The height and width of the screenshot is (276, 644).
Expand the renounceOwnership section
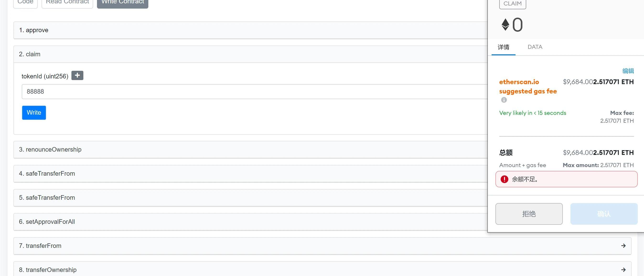pos(250,149)
